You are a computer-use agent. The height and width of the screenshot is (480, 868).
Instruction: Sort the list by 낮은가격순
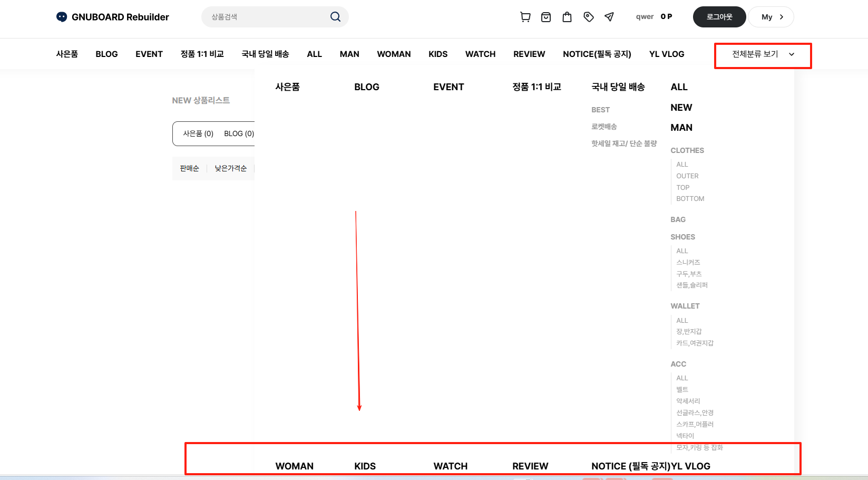click(x=230, y=168)
